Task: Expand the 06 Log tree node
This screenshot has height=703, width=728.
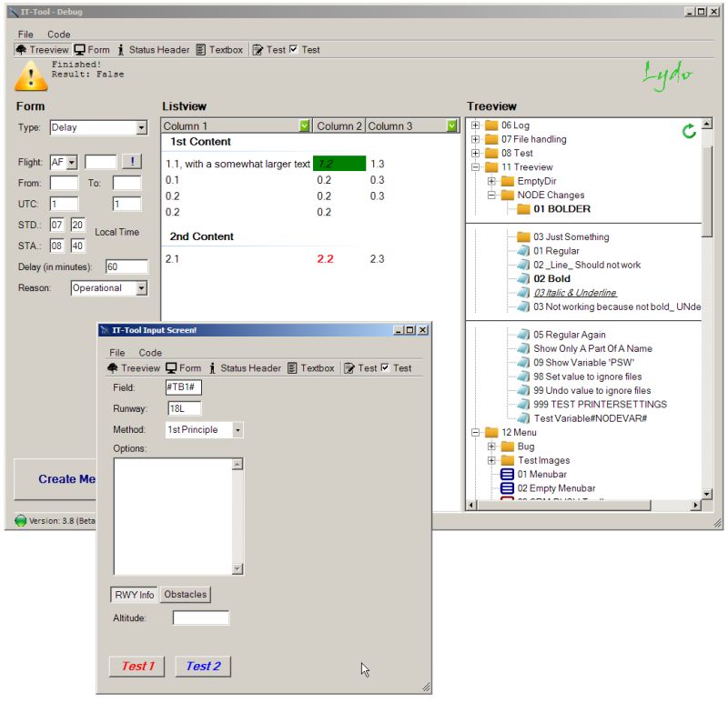Action: (x=475, y=126)
